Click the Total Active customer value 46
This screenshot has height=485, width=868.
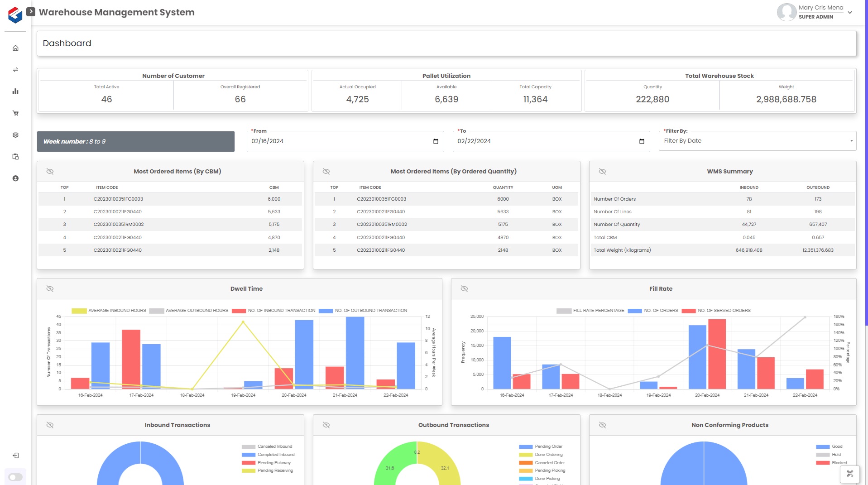[106, 99]
